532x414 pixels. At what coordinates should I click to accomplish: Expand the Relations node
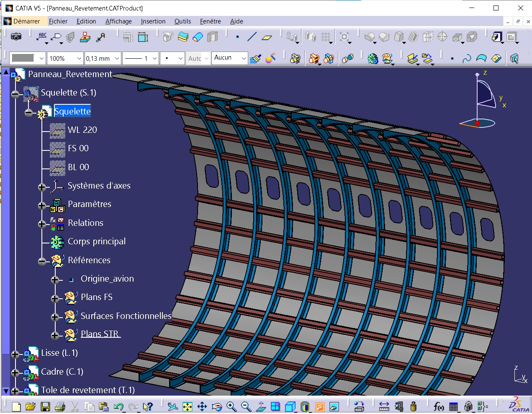[x=42, y=224]
